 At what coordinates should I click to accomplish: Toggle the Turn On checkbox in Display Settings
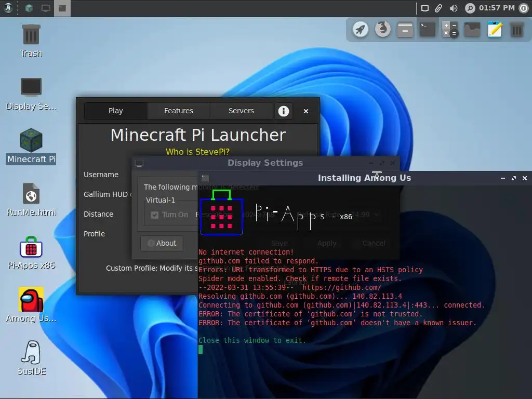pyautogui.click(x=155, y=215)
